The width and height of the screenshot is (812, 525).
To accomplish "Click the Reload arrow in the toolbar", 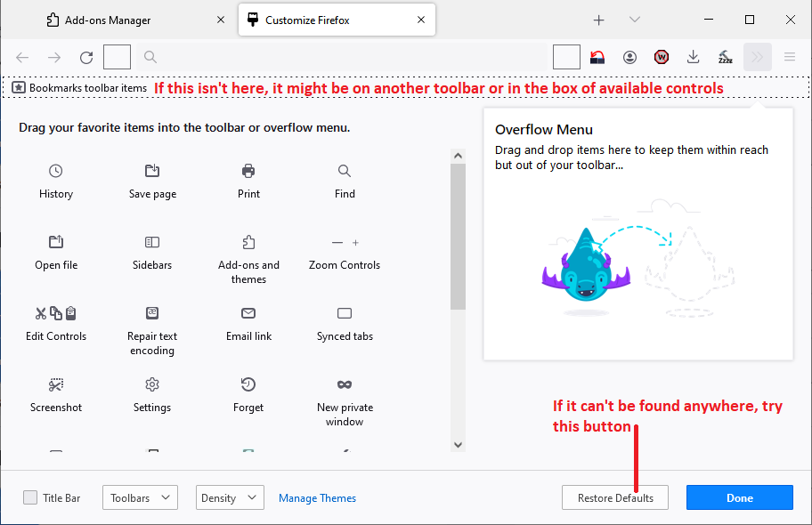I will [86, 57].
